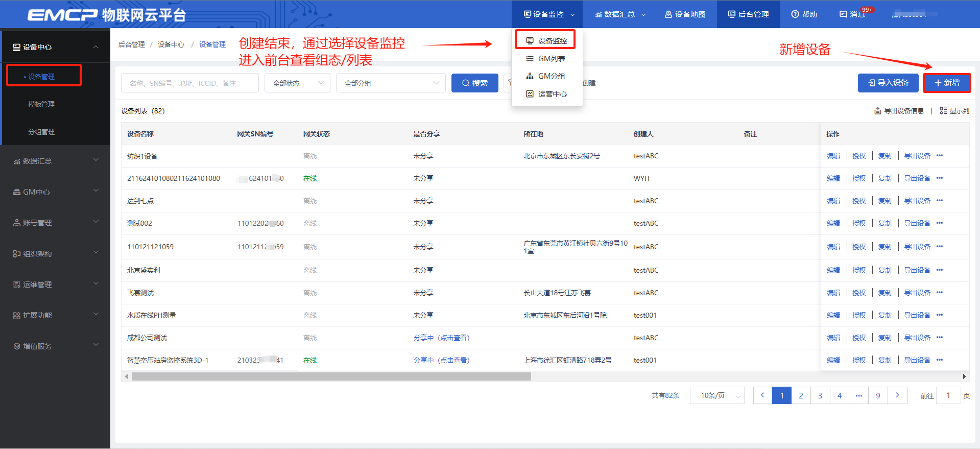Go to page 9 in pagination
This screenshot has height=449, width=980.
878,395
